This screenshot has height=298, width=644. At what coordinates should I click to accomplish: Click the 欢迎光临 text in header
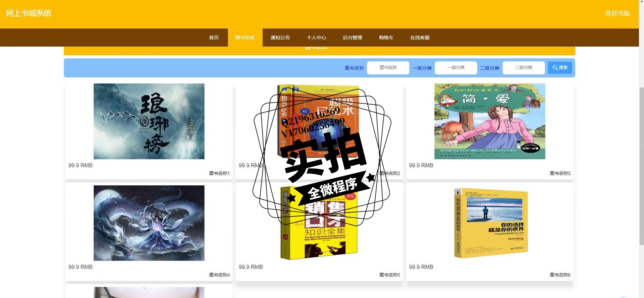[617, 13]
